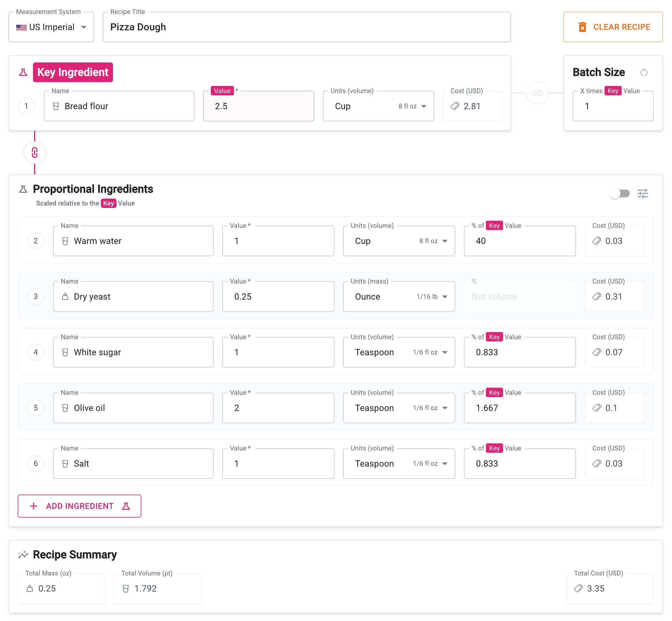Open the Cup units dropdown for Bread flour
This screenshot has width=672, height=621.
(424, 106)
